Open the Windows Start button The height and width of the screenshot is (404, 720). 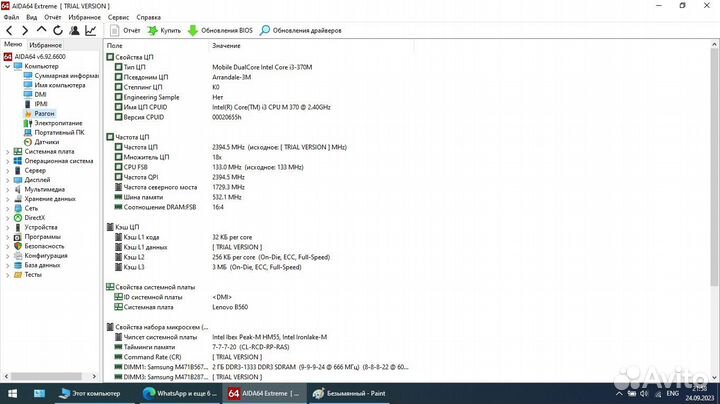[12, 393]
